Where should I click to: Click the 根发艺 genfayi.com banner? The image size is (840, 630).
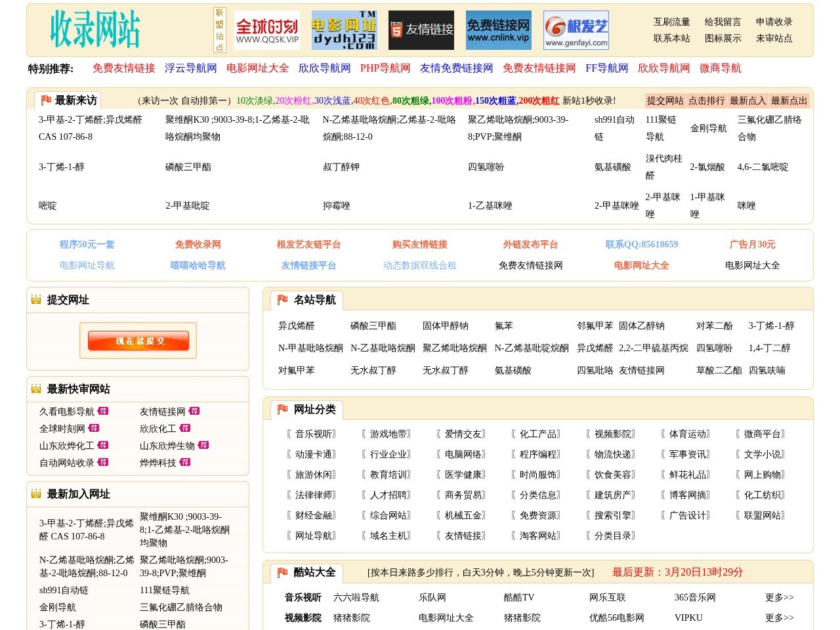[x=576, y=30]
